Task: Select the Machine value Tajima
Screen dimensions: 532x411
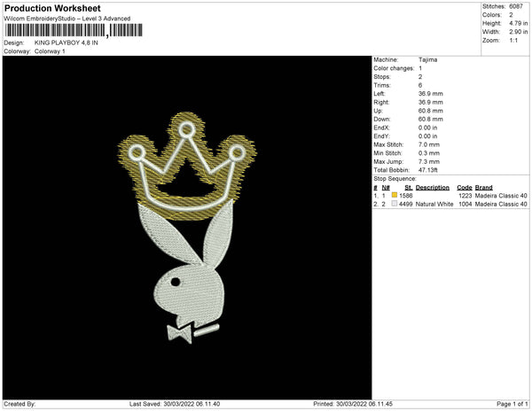Action: [x=427, y=59]
